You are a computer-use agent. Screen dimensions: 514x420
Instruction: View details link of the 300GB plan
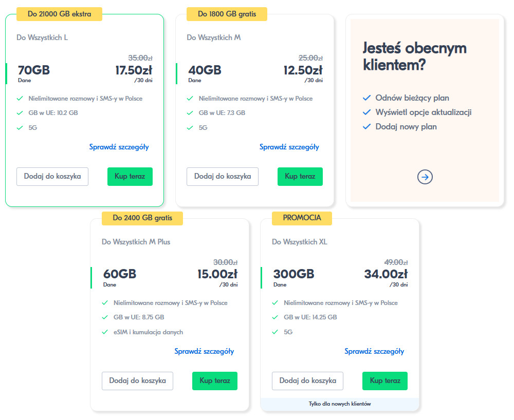click(x=374, y=352)
